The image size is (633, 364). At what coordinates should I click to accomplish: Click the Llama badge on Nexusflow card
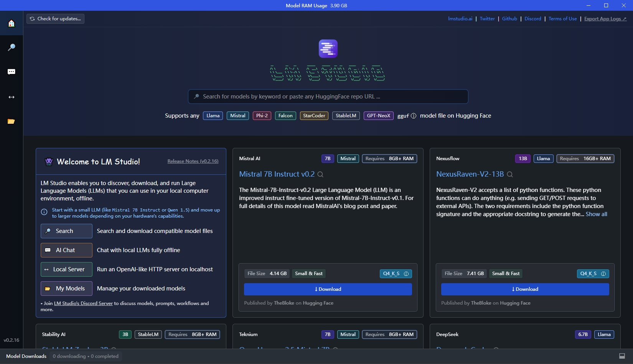543,159
